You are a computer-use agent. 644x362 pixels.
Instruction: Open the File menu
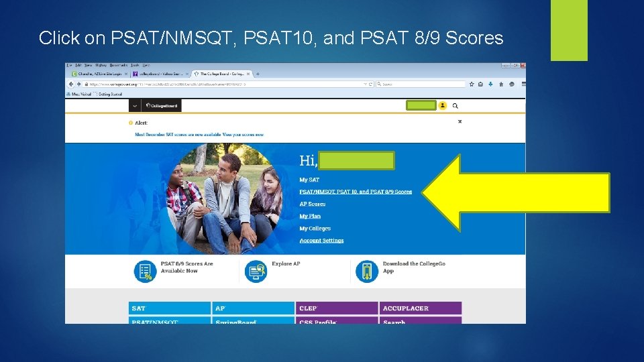(x=69, y=65)
